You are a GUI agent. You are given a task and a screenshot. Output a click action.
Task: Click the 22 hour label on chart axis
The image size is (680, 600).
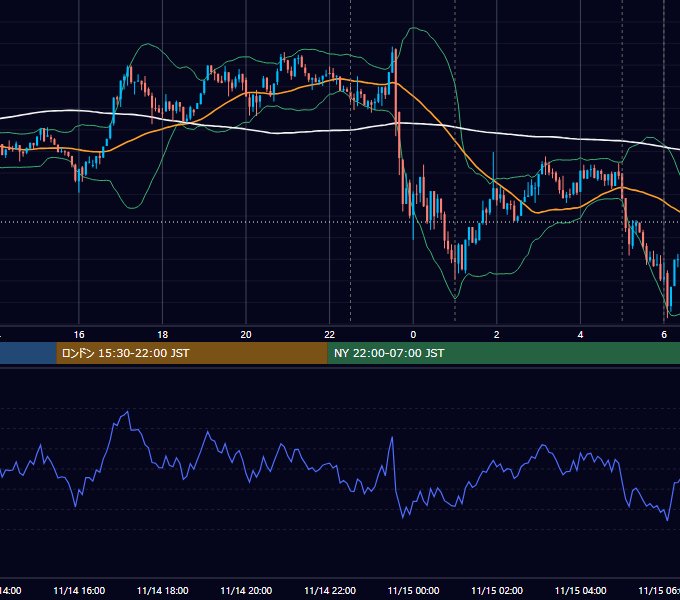330,335
